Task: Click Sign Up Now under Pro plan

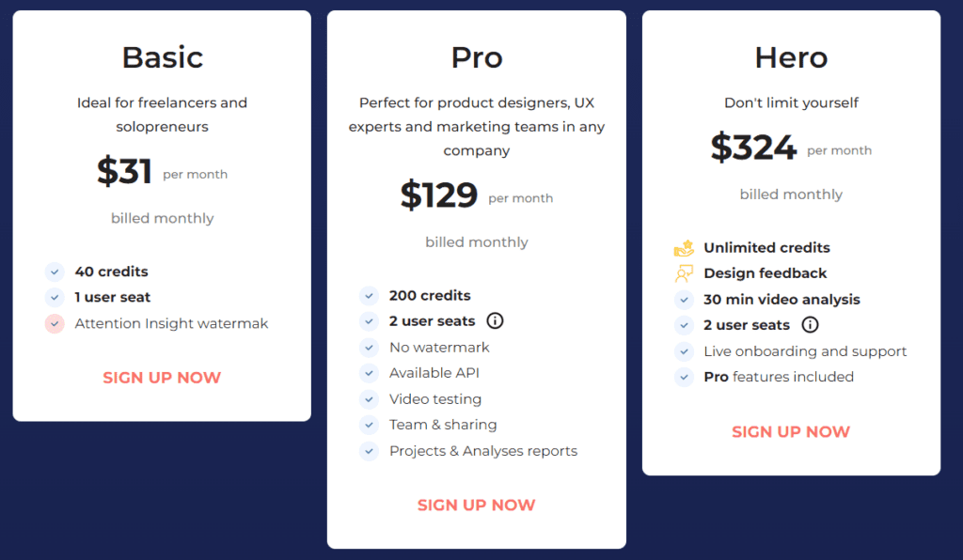Action: click(476, 506)
